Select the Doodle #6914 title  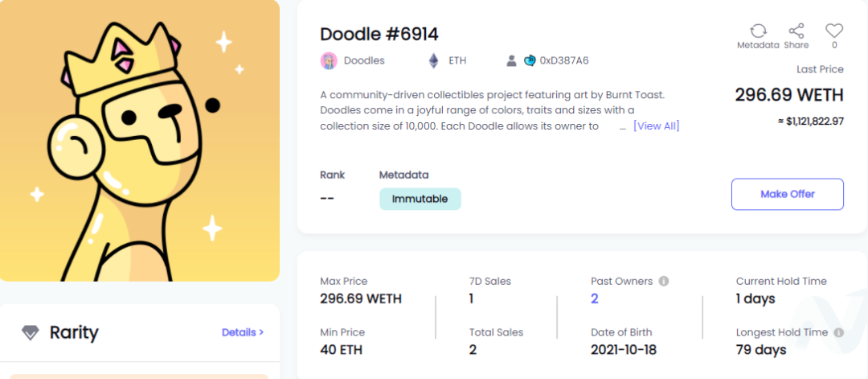click(x=379, y=35)
